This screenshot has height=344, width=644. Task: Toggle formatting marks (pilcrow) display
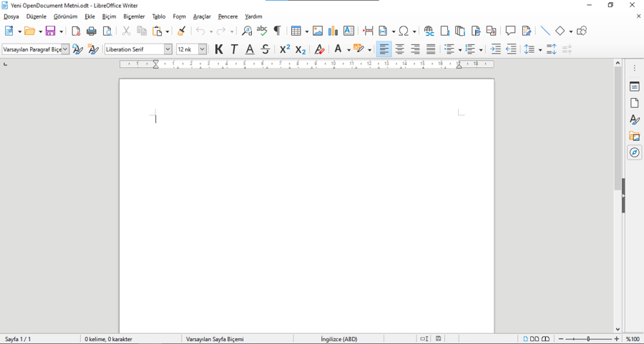(x=278, y=31)
